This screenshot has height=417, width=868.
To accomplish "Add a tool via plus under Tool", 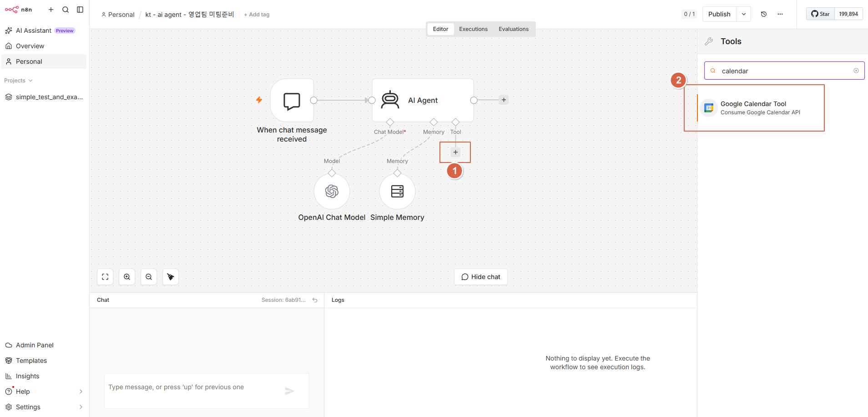I will pyautogui.click(x=455, y=152).
